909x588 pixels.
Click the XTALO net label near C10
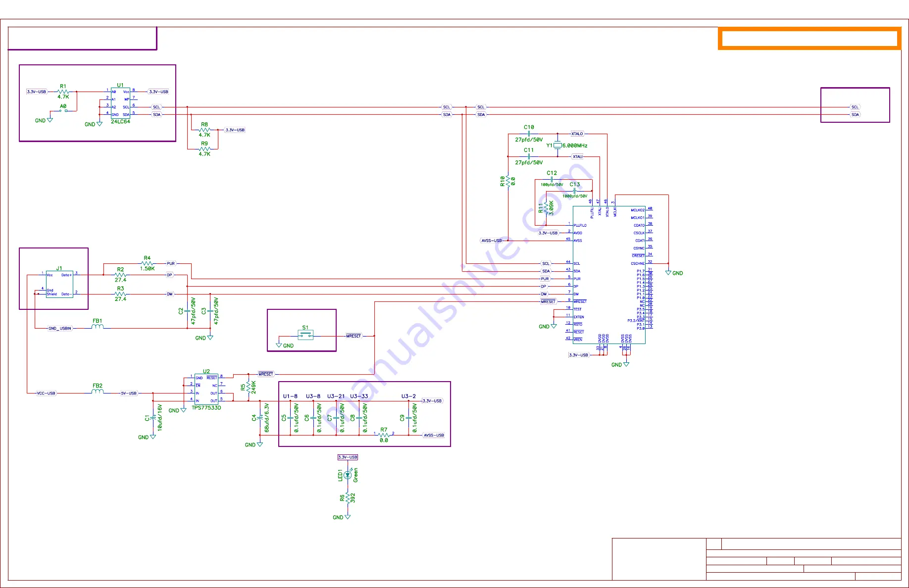pyautogui.click(x=577, y=134)
